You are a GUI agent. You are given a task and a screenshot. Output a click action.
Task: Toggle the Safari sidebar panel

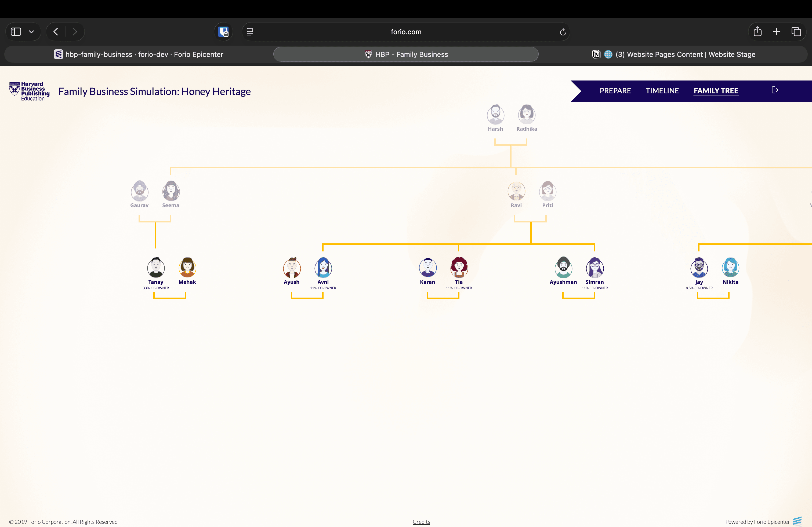tap(16, 32)
